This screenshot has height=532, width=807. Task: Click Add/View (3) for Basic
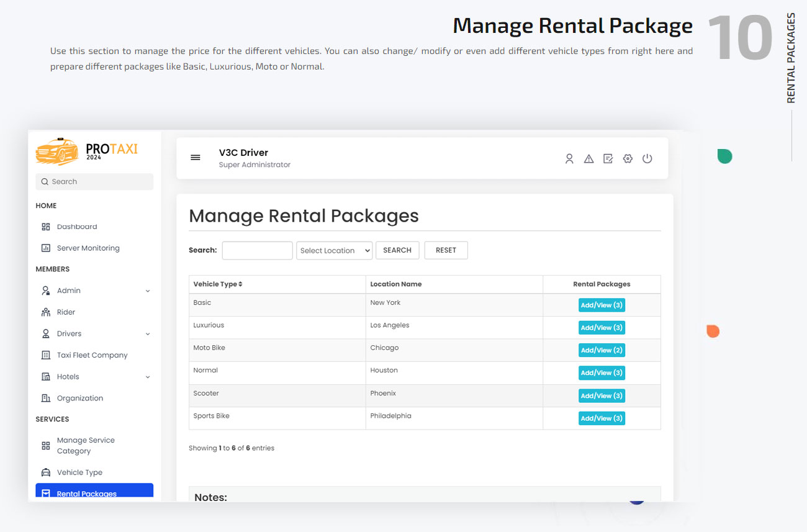click(602, 305)
